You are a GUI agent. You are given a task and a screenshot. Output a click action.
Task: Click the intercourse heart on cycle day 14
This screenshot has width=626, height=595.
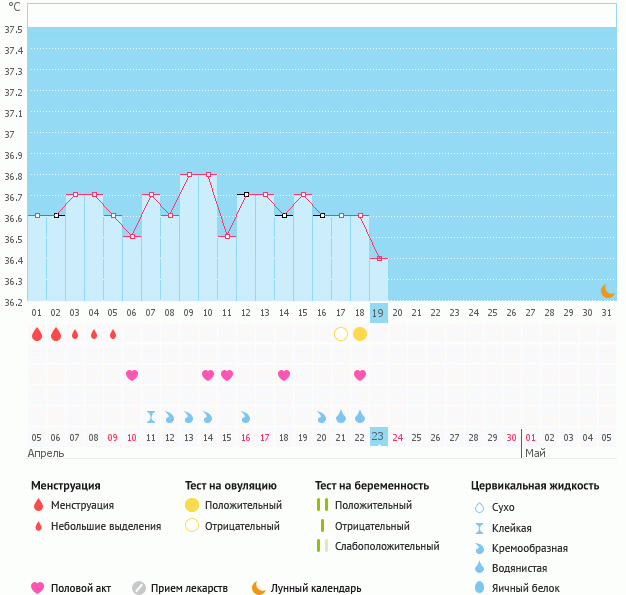(284, 375)
